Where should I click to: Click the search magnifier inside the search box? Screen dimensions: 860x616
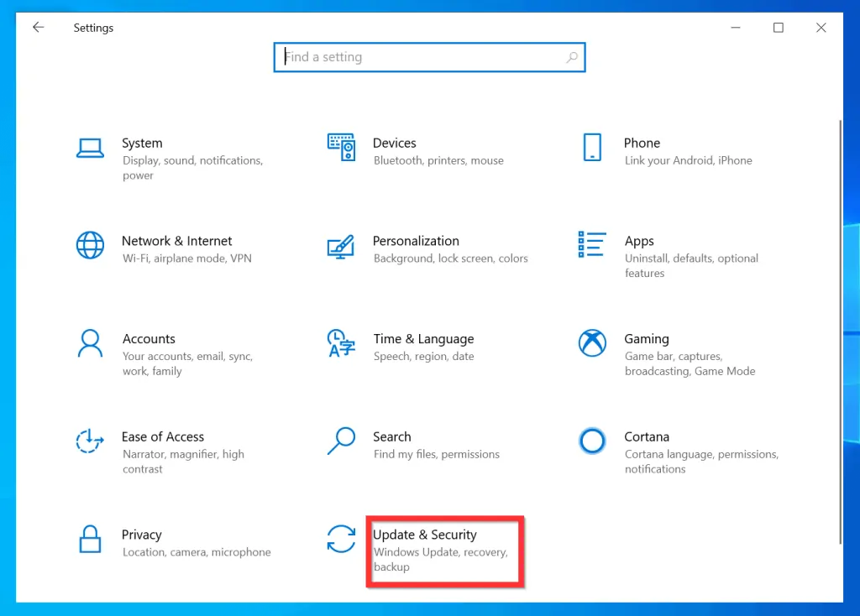click(x=572, y=57)
